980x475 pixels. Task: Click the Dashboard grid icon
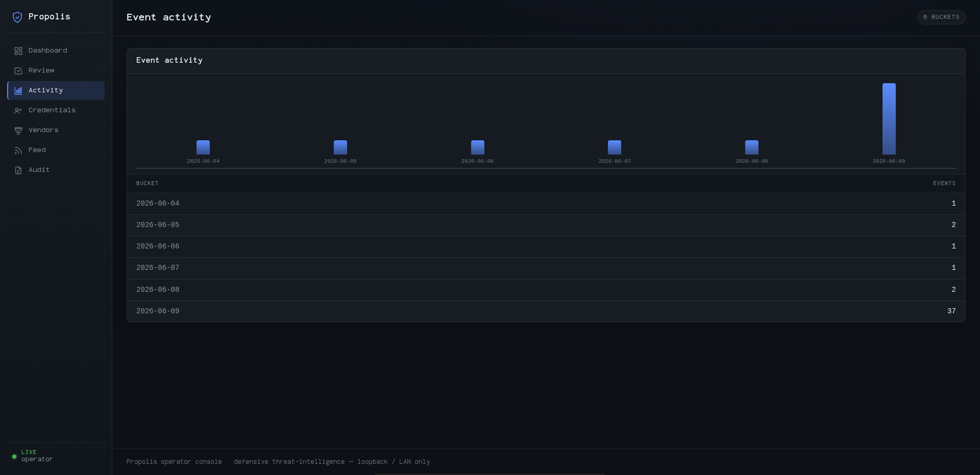point(18,51)
